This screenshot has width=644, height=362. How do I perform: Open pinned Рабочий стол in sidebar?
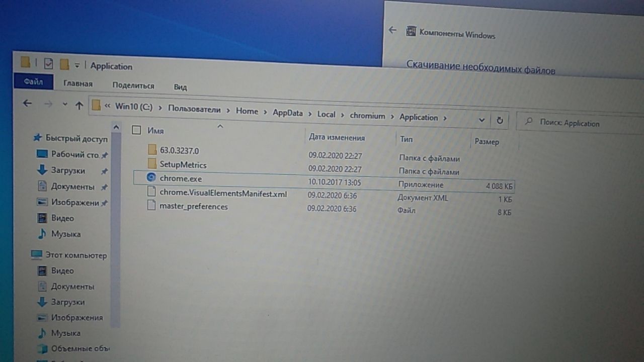click(x=75, y=155)
